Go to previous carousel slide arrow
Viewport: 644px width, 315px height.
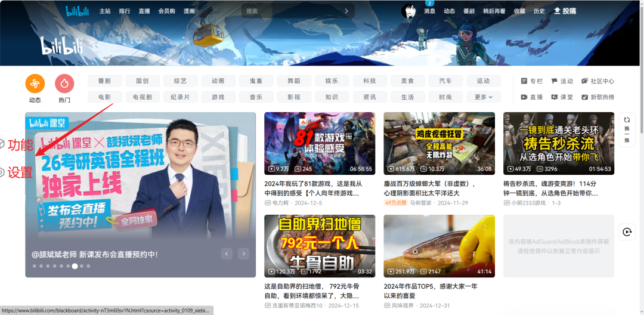point(227,254)
